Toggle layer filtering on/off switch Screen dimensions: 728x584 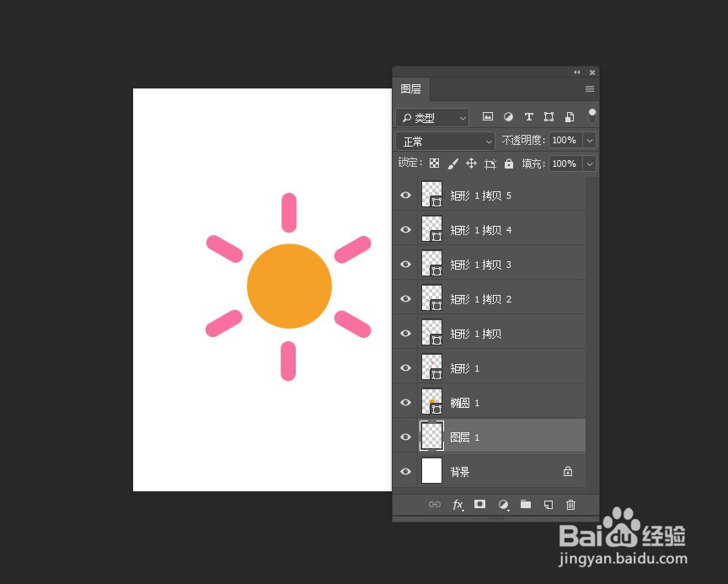point(592,116)
